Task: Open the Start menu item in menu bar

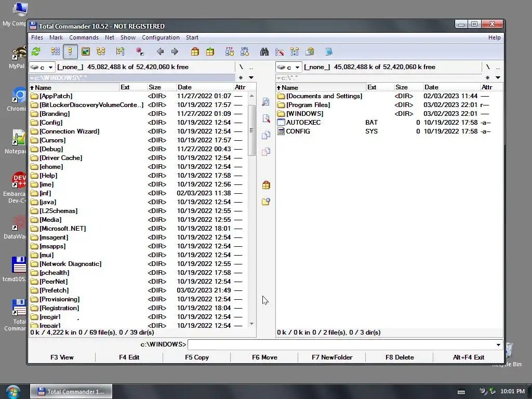Action: click(192, 37)
